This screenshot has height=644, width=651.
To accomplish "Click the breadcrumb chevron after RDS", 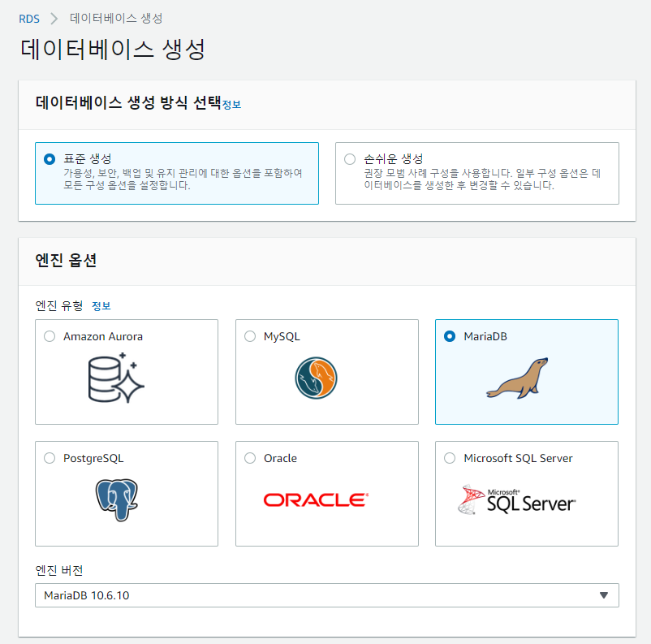I will coord(54,19).
